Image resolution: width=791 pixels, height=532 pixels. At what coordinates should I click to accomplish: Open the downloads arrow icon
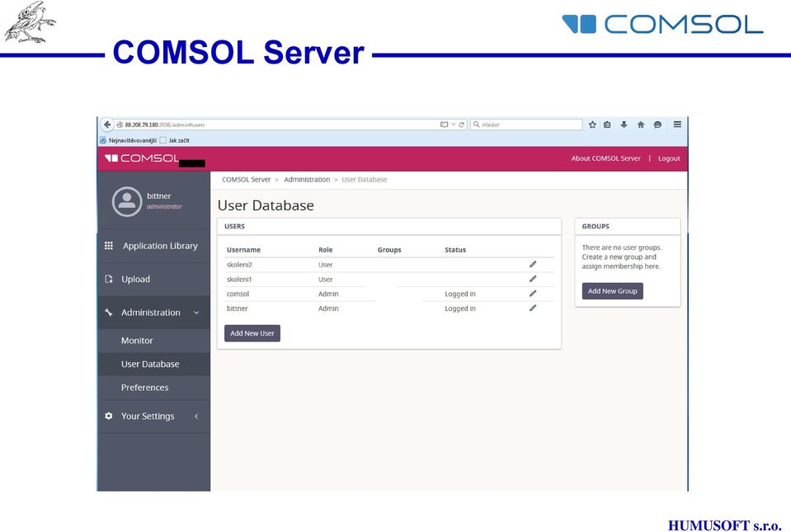(624, 125)
